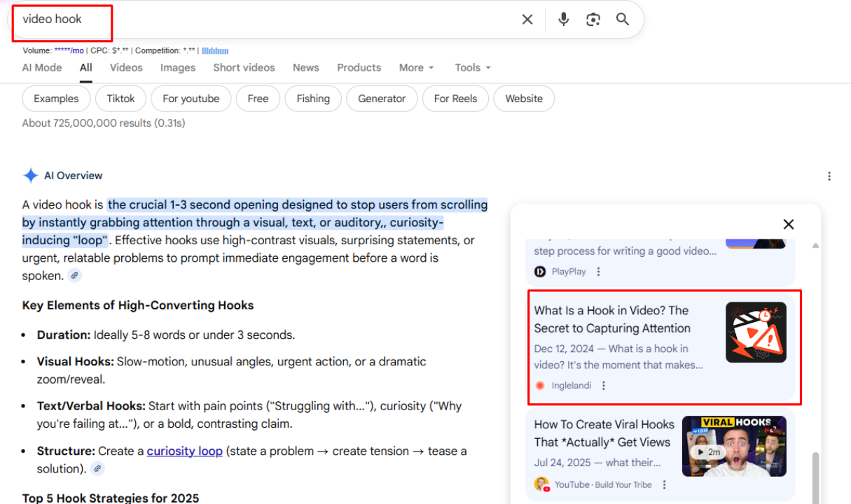Open the three-dot menu beside PlayPlay
This screenshot has width=851, height=504.
[598, 271]
